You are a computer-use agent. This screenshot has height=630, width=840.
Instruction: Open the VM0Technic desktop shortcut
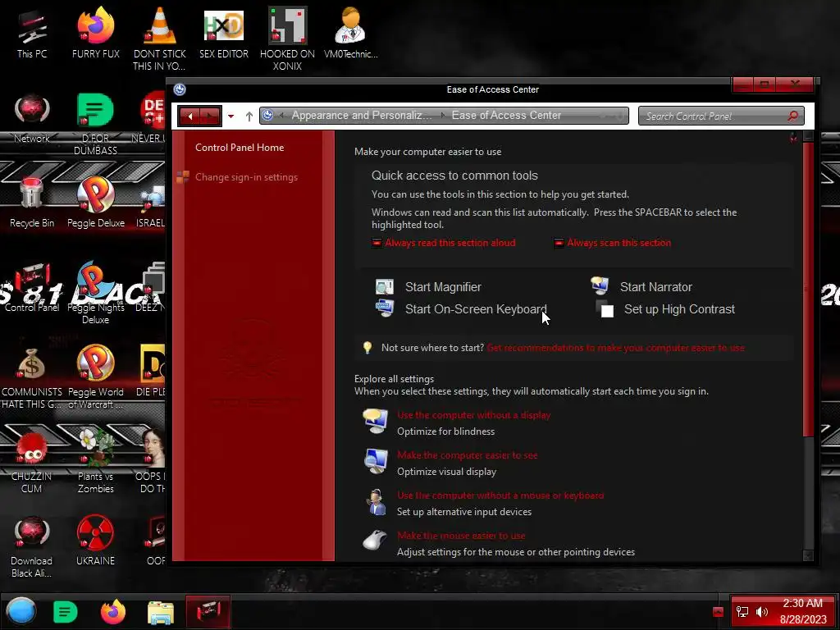click(x=351, y=33)
